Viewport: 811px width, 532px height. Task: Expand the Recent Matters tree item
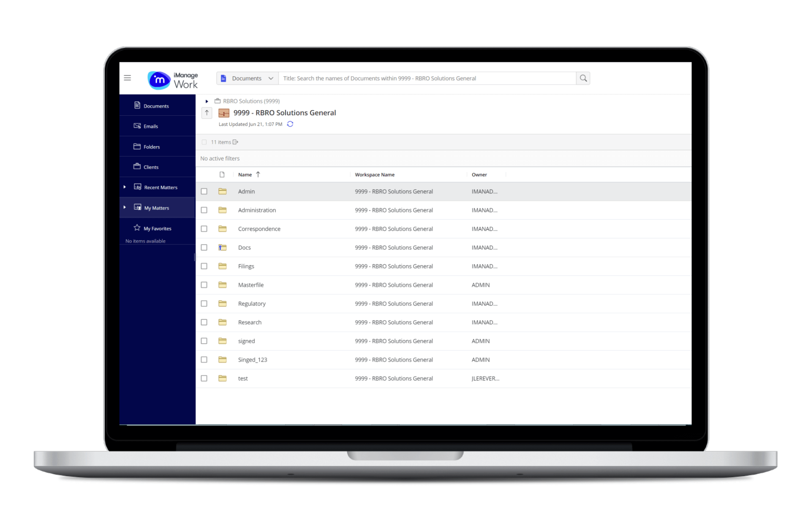pos(125,187)
